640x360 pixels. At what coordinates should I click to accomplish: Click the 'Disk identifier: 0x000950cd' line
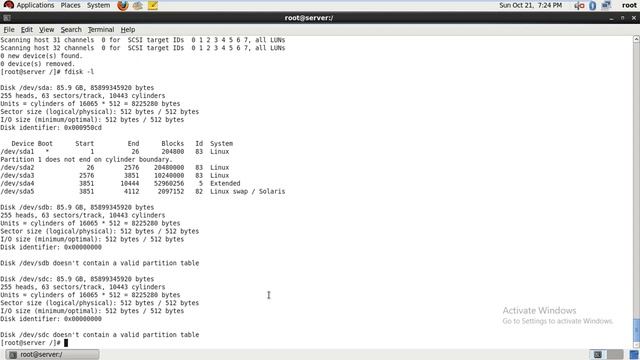click(x=51, y=128)
